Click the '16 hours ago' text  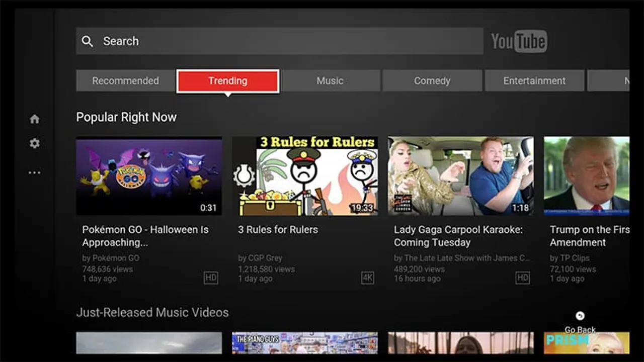click(x=417, y=279)
